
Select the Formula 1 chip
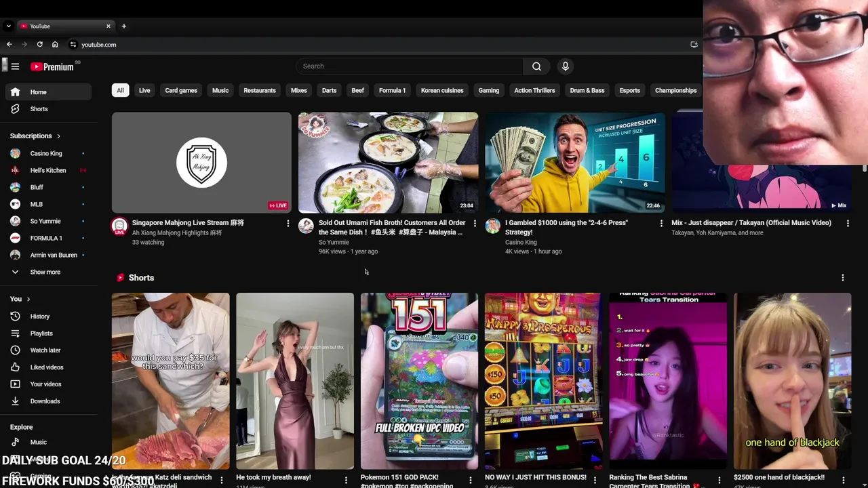click(x=392, y=90)
